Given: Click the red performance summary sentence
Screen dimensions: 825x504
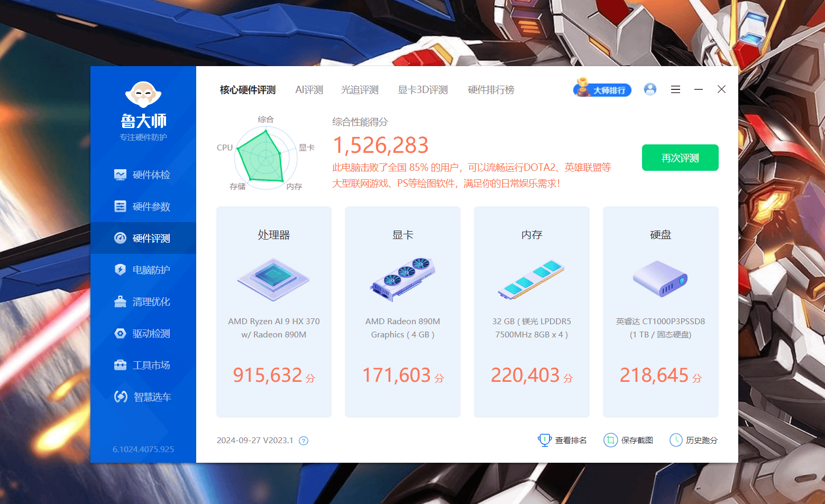Looking at the screenshot, I should [472, 176].
